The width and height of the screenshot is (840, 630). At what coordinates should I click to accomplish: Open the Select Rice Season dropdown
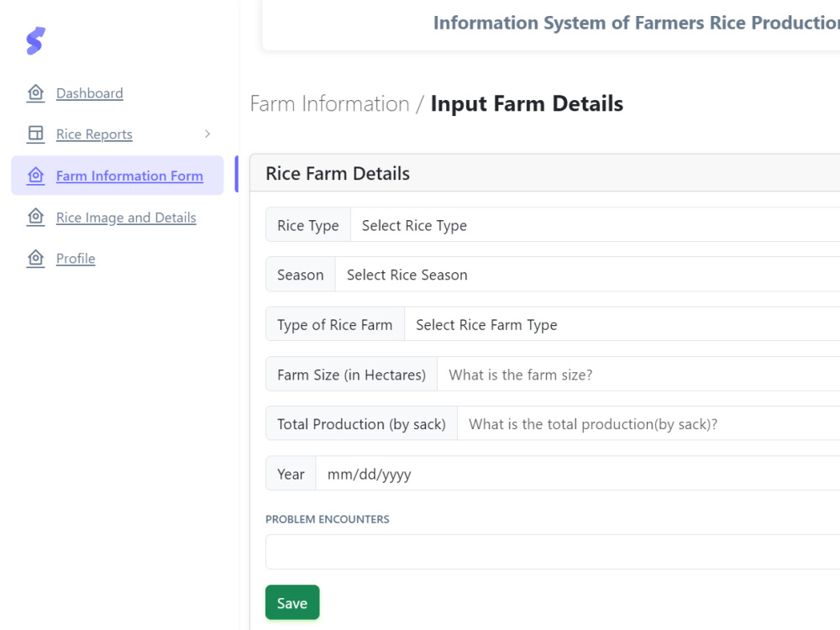588,275
